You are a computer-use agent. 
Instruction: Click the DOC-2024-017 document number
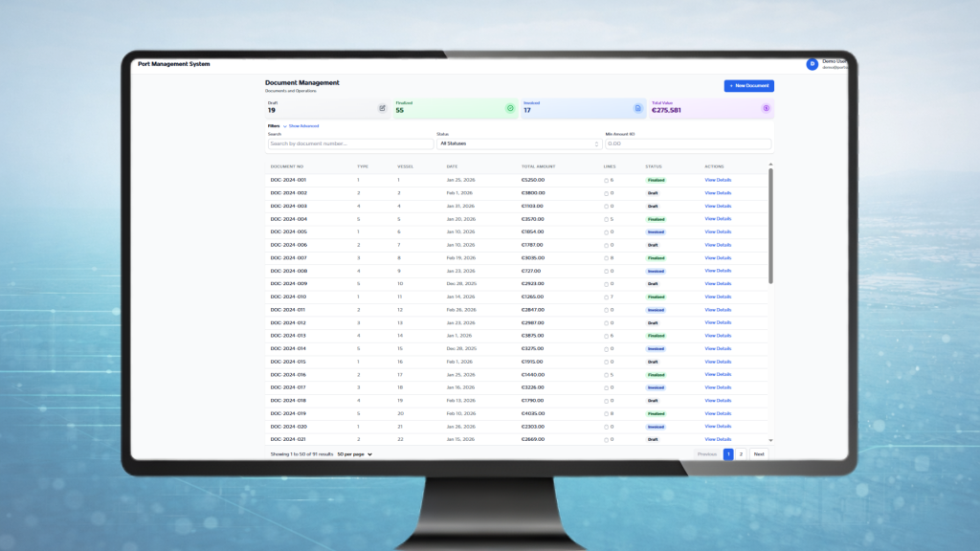click(288, 387)
